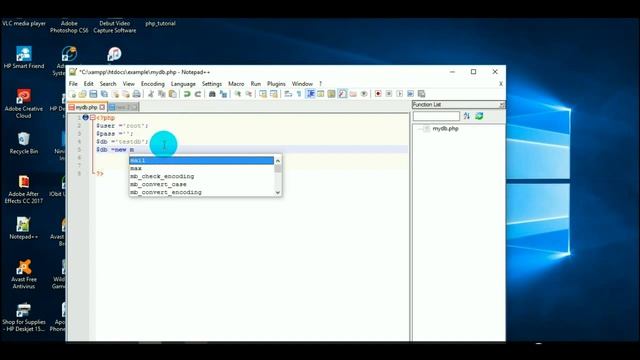Close the mydb.php tab with its X
Screen dimensions: 640x360
tap(102, 107)
